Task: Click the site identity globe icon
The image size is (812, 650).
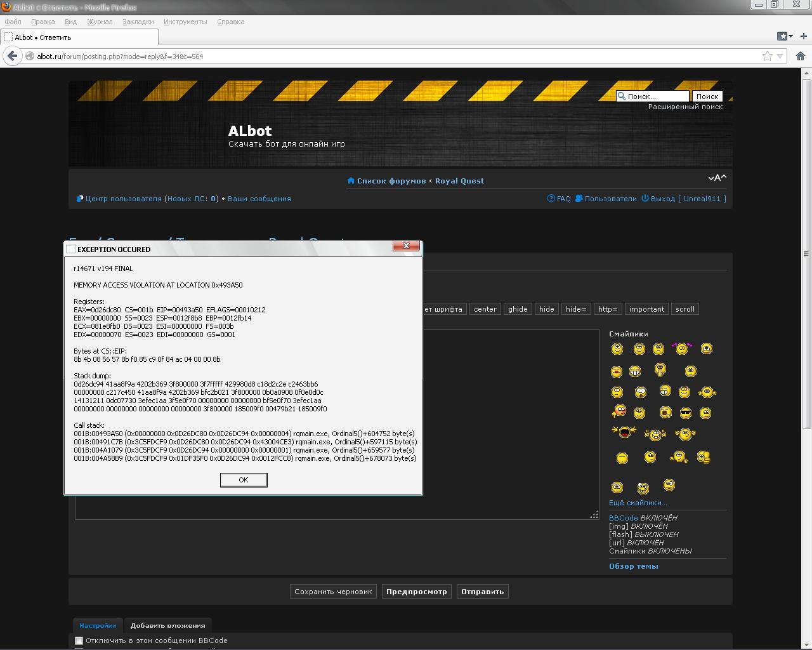Action: pyautogui.click(x=30, y=56)
